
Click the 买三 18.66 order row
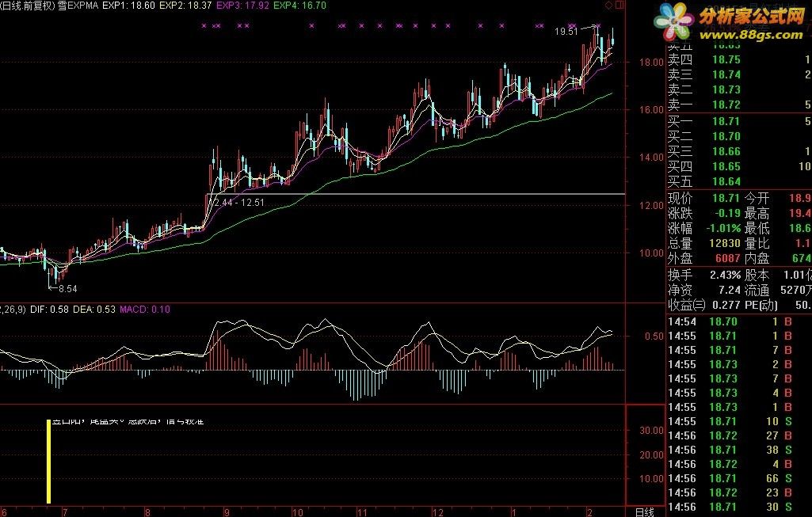tap(739, 152)
